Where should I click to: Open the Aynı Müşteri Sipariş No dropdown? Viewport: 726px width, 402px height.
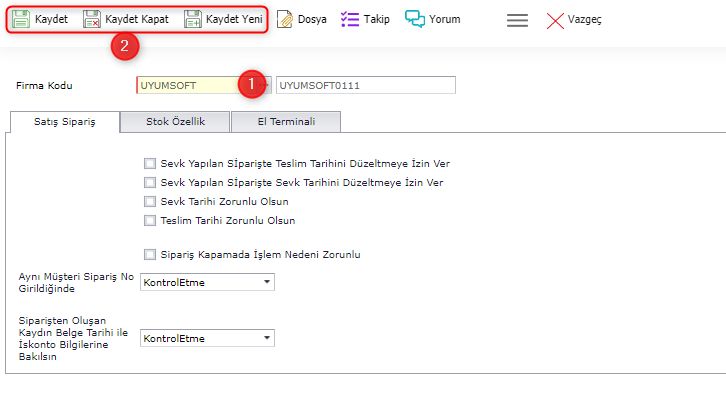[x=207, y=283]
